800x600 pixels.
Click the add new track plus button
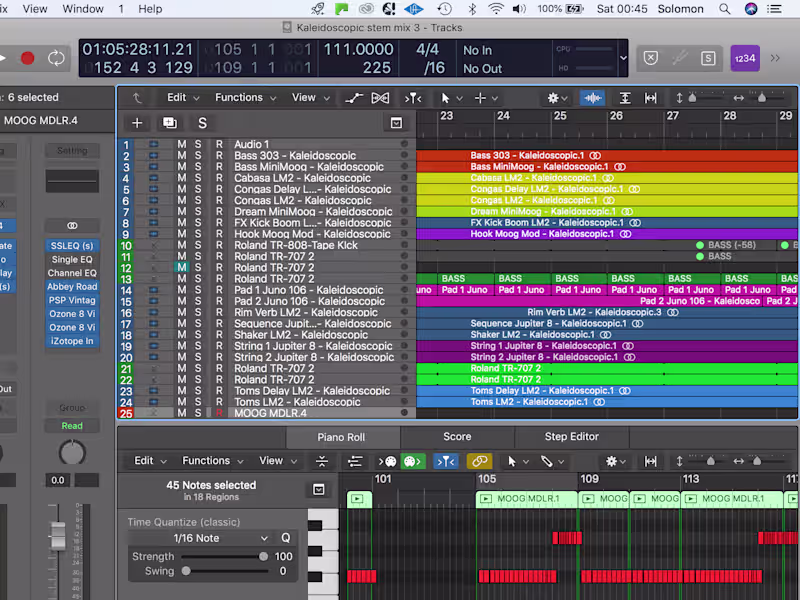pos(137,123)
